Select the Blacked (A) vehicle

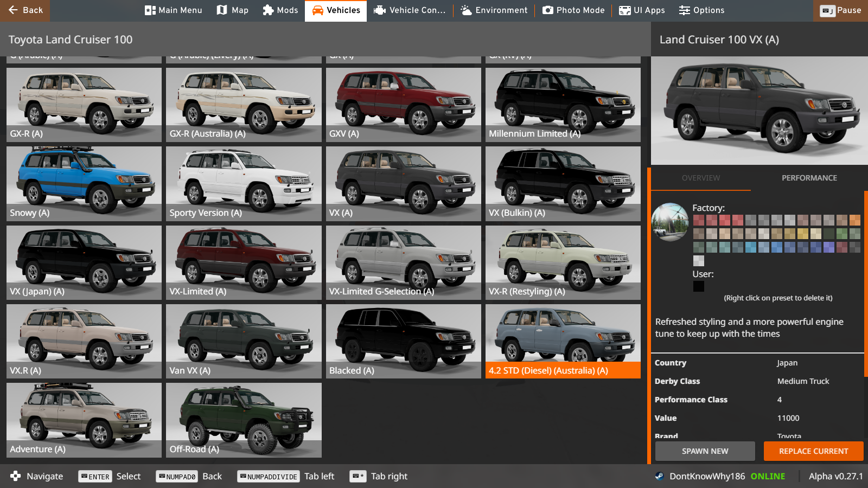click(404, 341)
